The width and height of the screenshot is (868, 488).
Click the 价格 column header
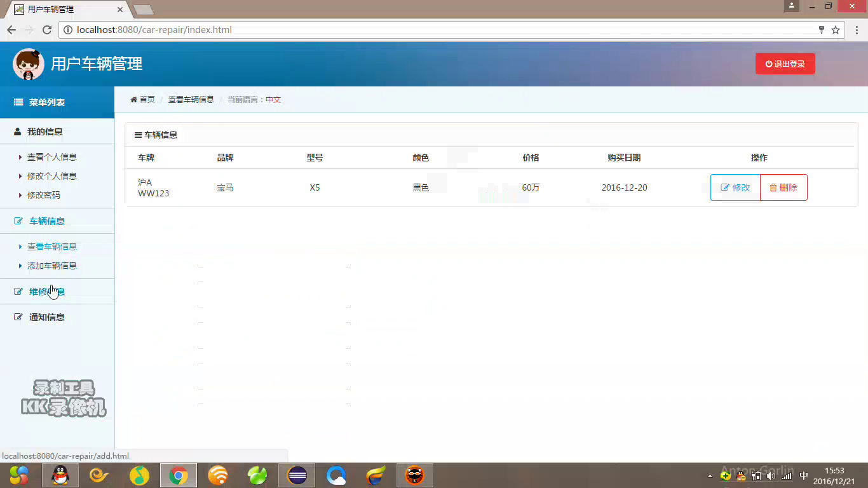pyautogui.click(x=531, y=158)
